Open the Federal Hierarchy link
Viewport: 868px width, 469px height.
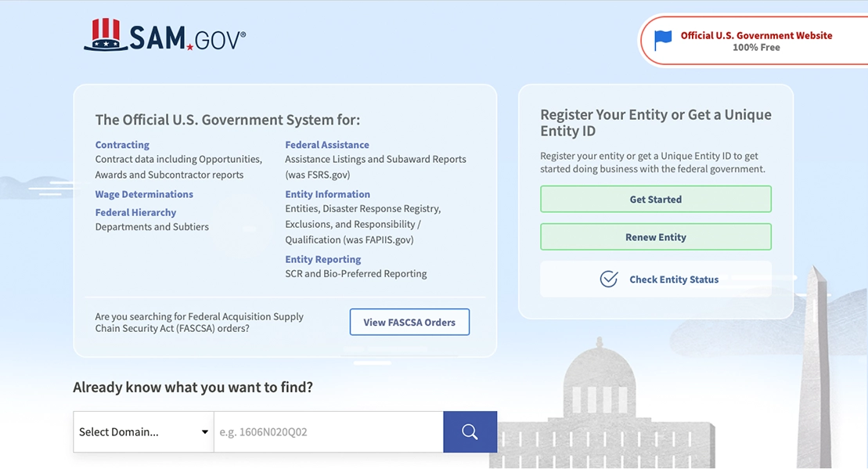tap(135, 212)
